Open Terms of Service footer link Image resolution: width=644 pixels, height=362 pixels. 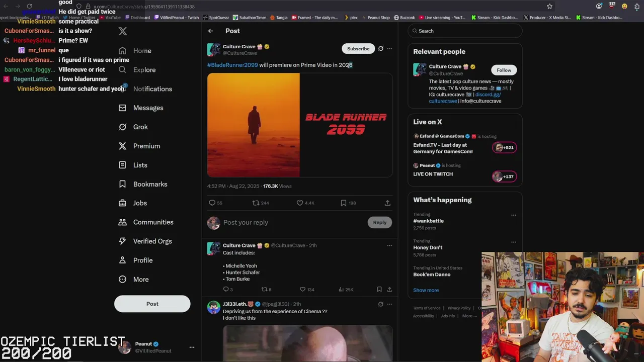coord(427,308)
